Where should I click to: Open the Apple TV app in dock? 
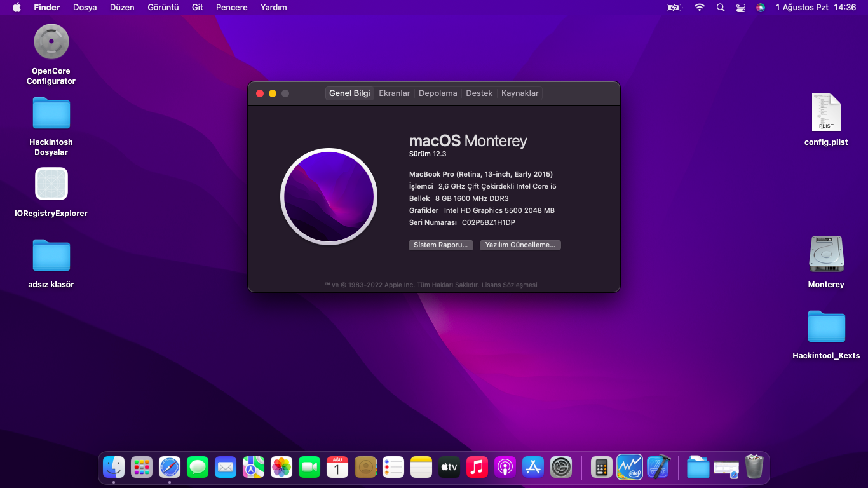pos(449,468)
